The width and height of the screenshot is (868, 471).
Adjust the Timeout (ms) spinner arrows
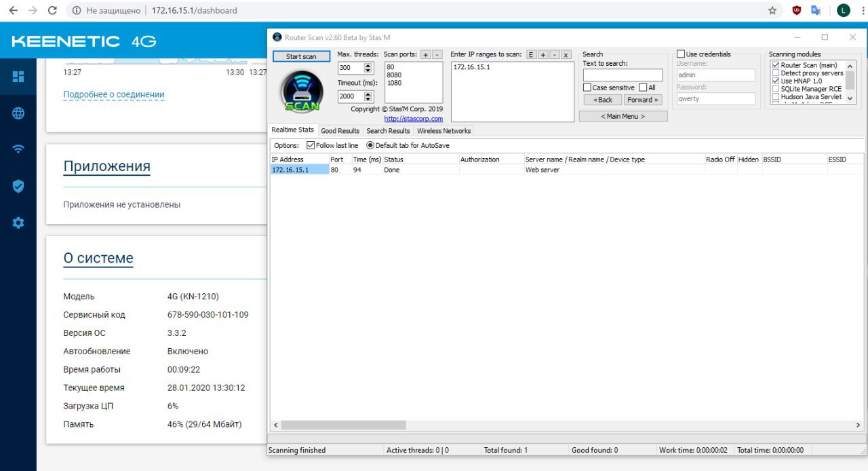pos(368,96)
